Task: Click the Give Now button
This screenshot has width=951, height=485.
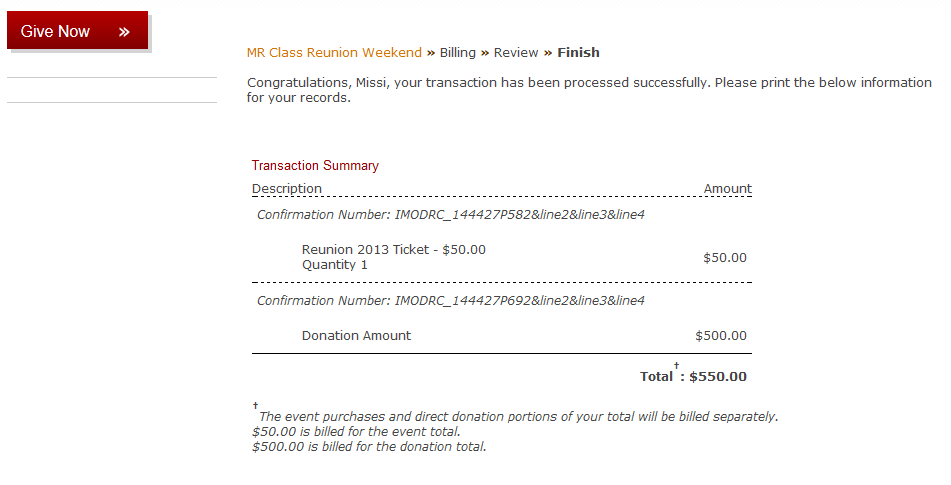Action: click(78, 30)
